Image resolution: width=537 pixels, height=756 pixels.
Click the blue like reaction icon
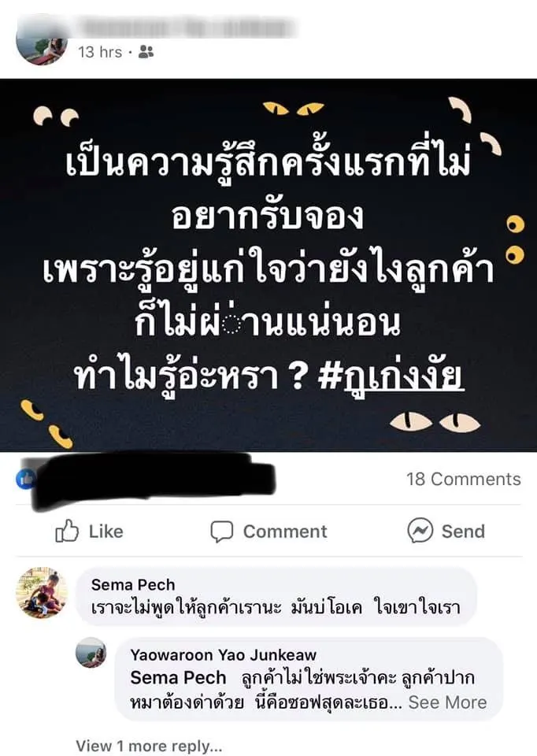click(25, 479)
